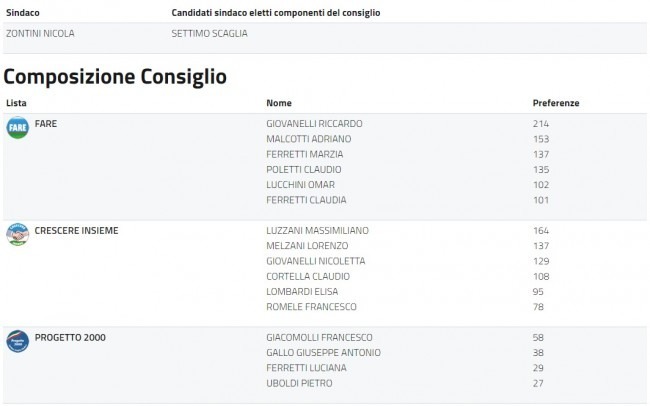Click council member MALCOTTI ADRIANO

(x=308, y=139)
